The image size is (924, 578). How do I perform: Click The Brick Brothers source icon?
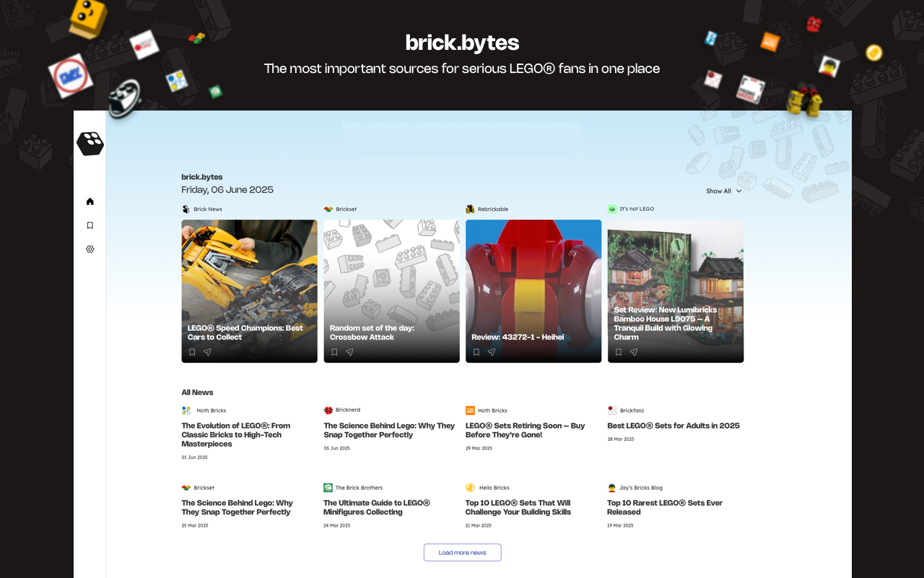point(328,488)
